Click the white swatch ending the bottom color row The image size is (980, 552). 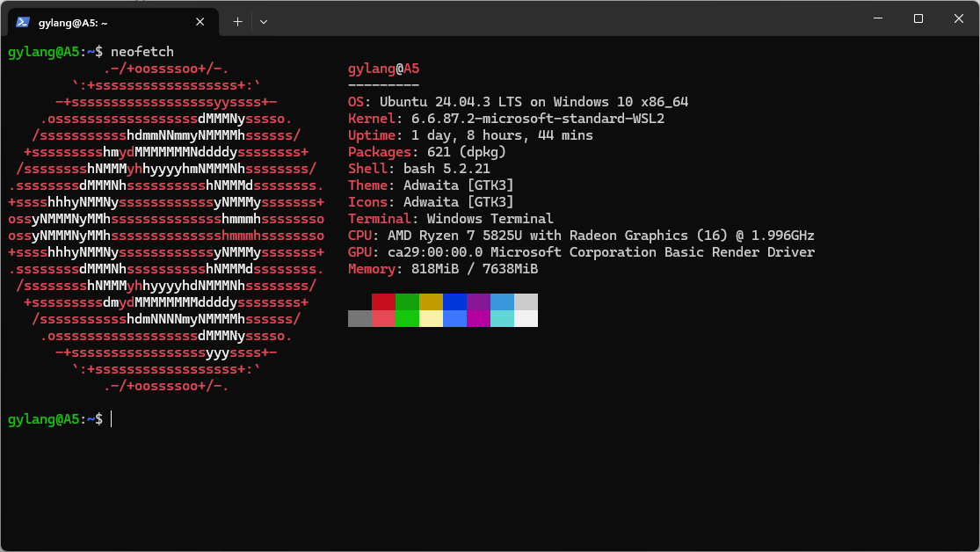526,318
